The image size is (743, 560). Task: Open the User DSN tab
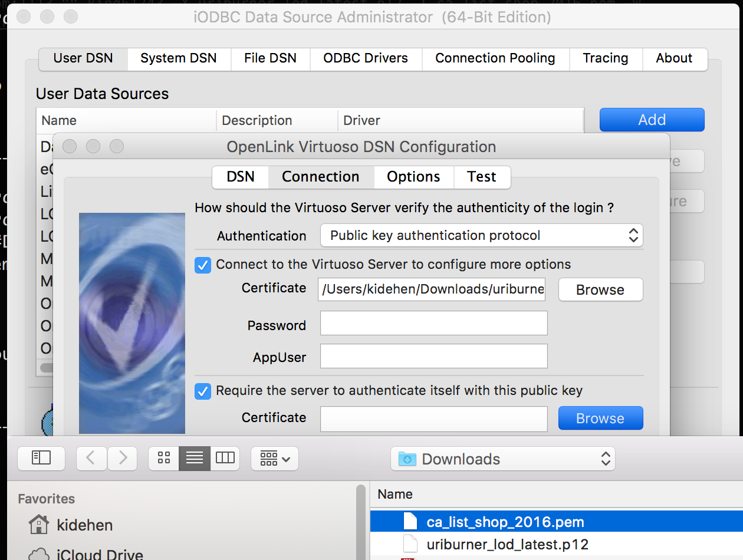pos(83,58)
